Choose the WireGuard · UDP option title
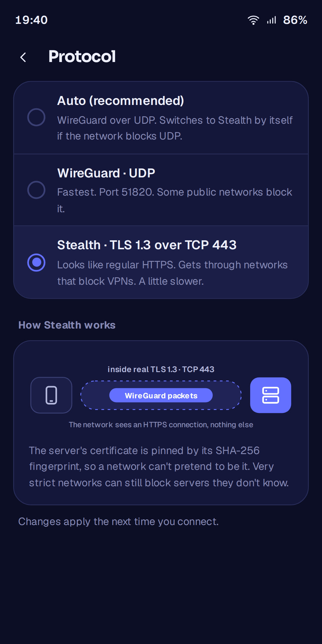322x644 pixels. pos(106,173)
